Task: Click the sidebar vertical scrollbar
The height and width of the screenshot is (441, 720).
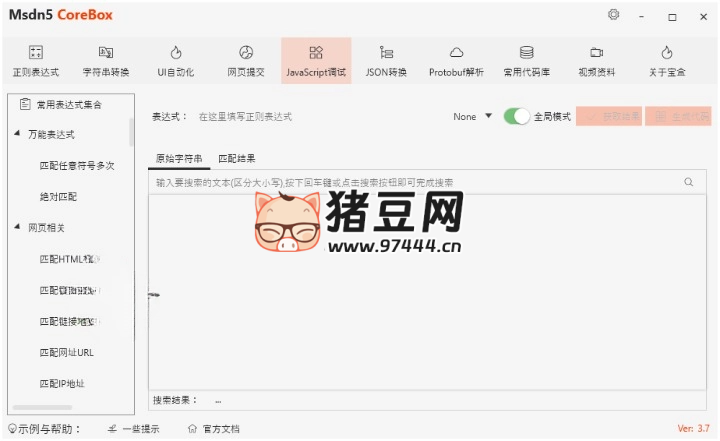Action: pos(131,132)
